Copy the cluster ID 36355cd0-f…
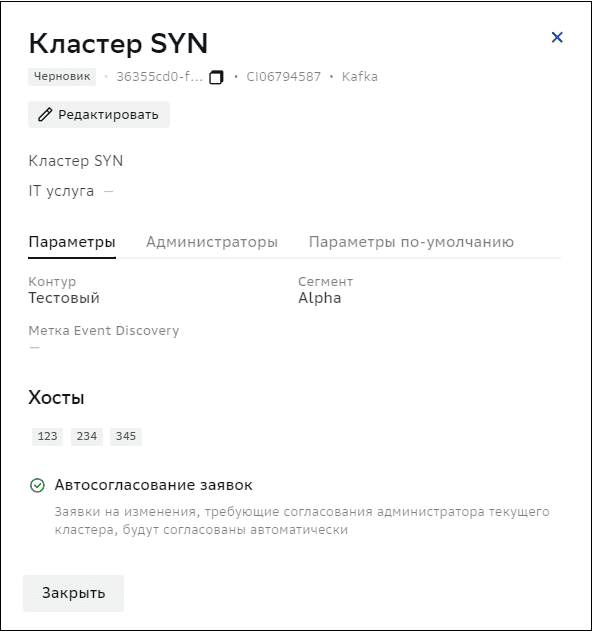The width and height of the screenshot is (592, 632). (x=216, y=77)
